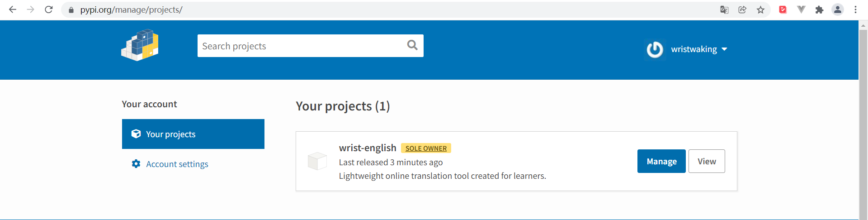The image size is (868, 220).
Task: Click the wristwaking user avatar icon
Action: (655, 49)
